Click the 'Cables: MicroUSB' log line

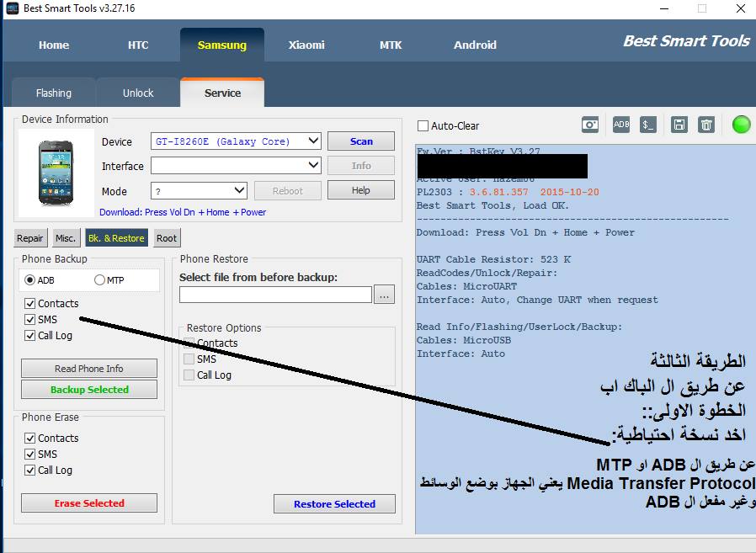(463, 340)
